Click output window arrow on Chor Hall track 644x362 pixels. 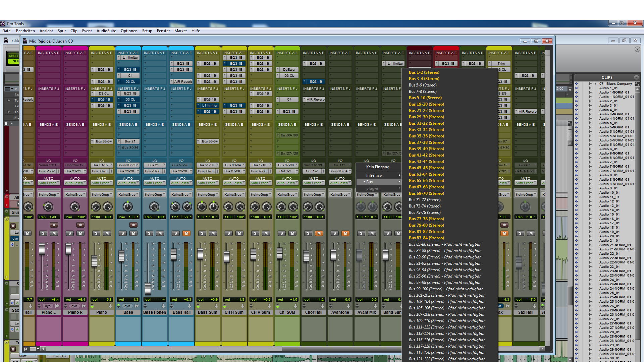coord(322,306)
